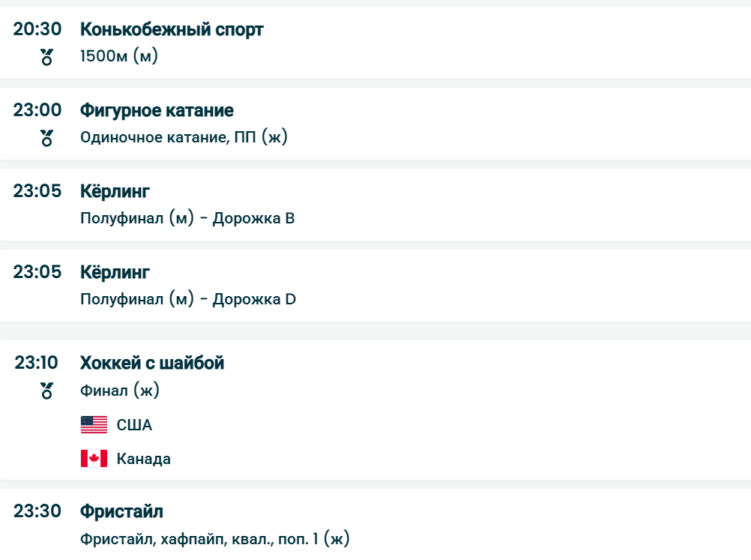Click the 20:30 start time

(x=37, y=29)
